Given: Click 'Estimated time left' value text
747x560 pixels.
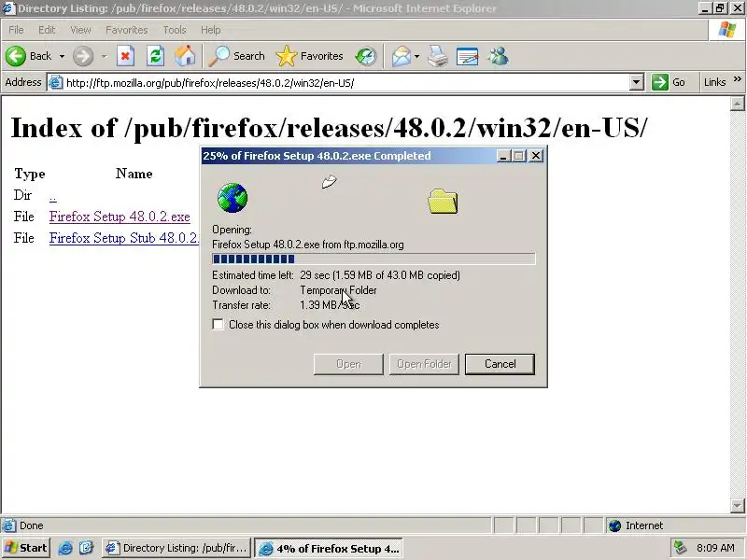Looking at the screenshot, I should (x=380, y=275).
